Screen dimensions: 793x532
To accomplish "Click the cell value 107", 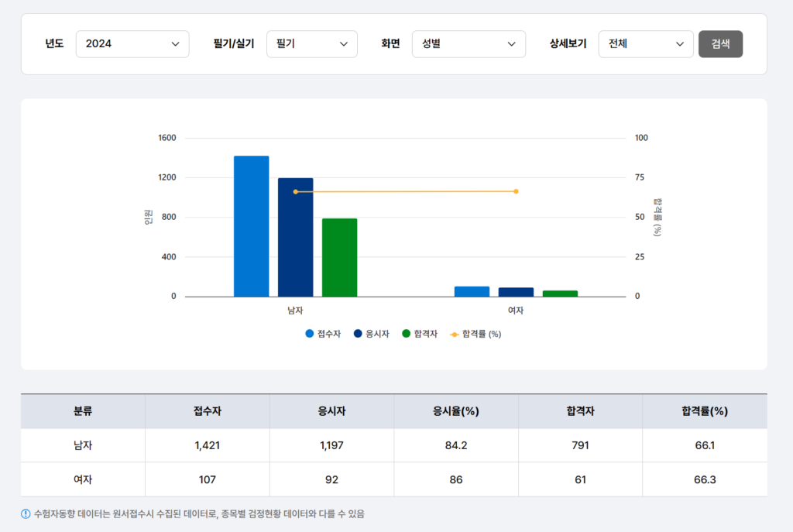I will tap(208, 479).
